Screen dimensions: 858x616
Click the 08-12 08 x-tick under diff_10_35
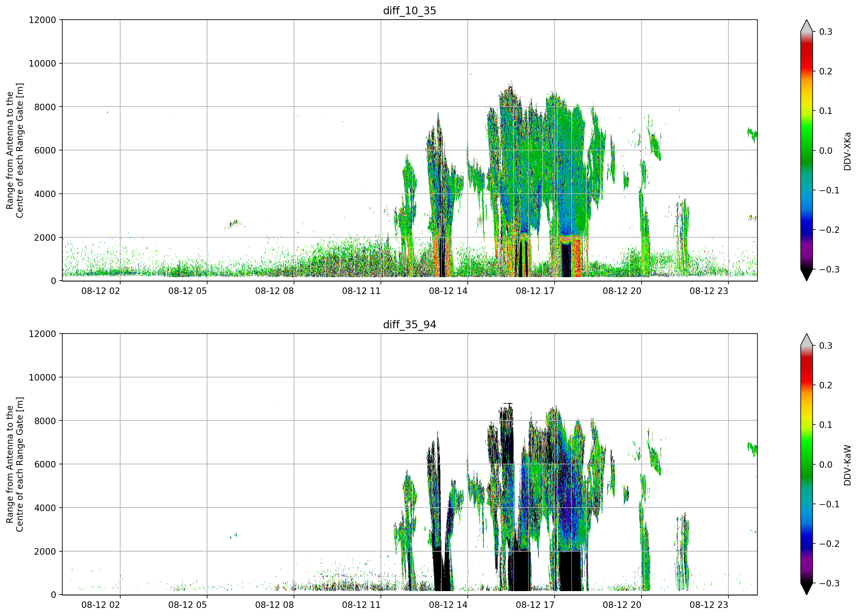coord(274,291)
